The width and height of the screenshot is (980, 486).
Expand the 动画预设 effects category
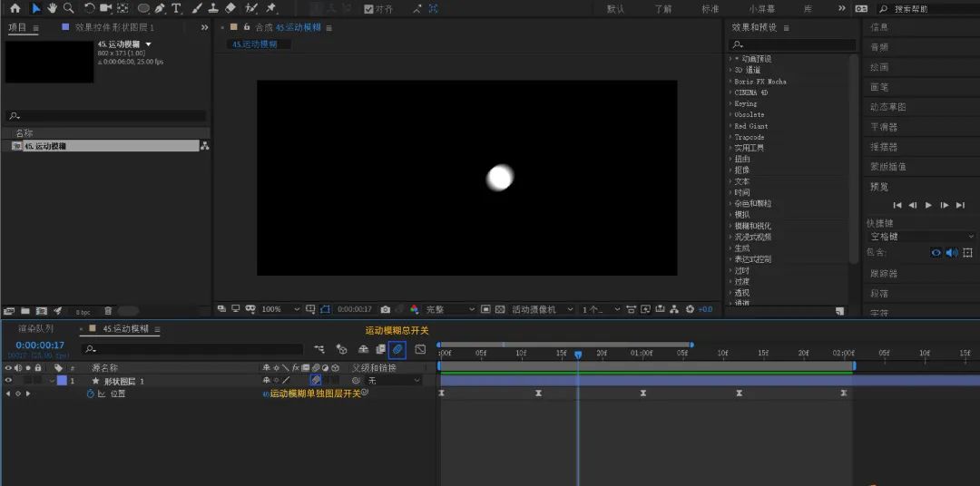tap(730, 59)
